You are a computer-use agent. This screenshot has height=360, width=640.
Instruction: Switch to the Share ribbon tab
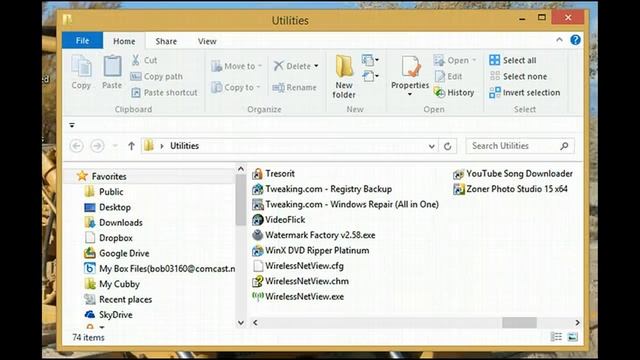pos(166,41)
